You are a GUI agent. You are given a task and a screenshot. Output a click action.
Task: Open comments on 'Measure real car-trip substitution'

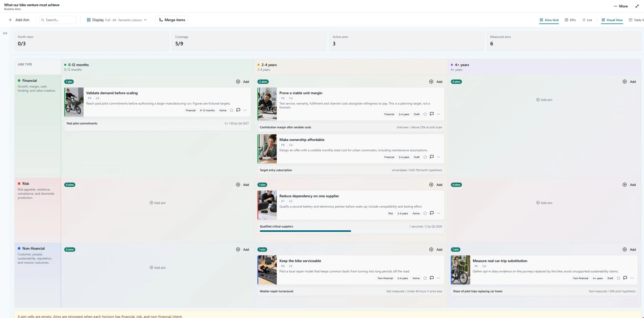click(625, 278)
